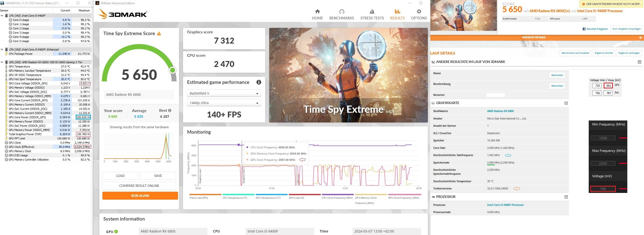Click COMPARE RESULT ONLINE
Viewport: 644px width, 235px height.
pyautogui.click(x=139, y=186)
